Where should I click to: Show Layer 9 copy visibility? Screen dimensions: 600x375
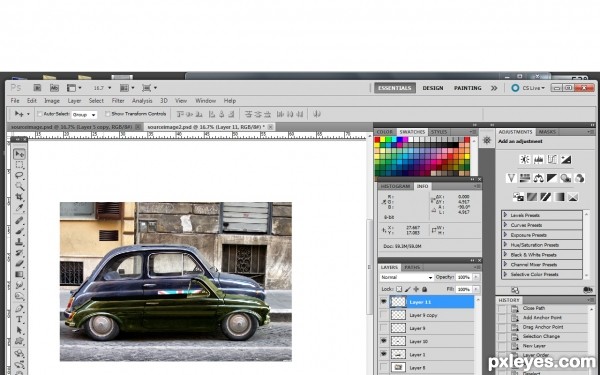coord(384,315)
